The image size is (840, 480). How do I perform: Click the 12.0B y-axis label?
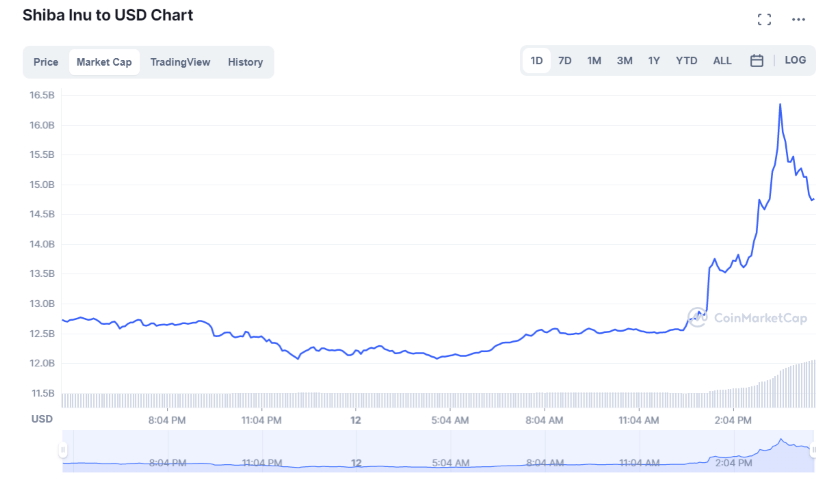pyautogui.click(x=42, y=363)
